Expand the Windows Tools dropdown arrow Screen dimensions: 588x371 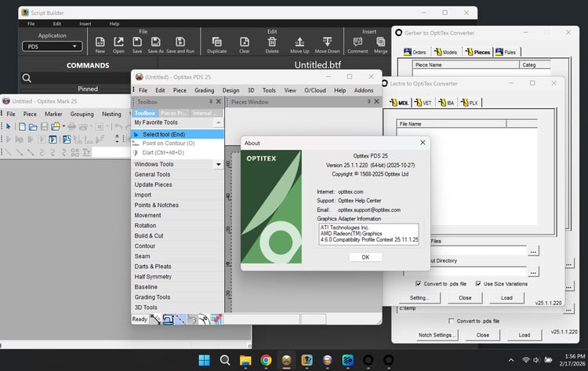point(218,165)
